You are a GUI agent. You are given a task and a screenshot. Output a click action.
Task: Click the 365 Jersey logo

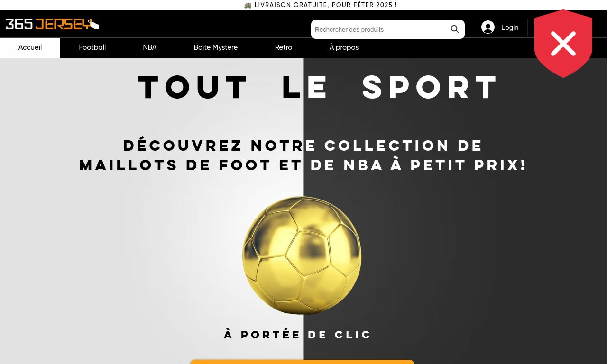52,24
